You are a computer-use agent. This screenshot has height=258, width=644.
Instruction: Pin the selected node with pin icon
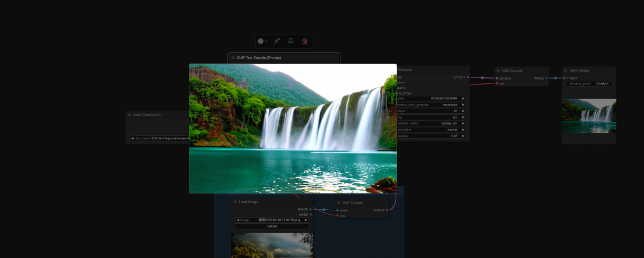pos(291,41)
